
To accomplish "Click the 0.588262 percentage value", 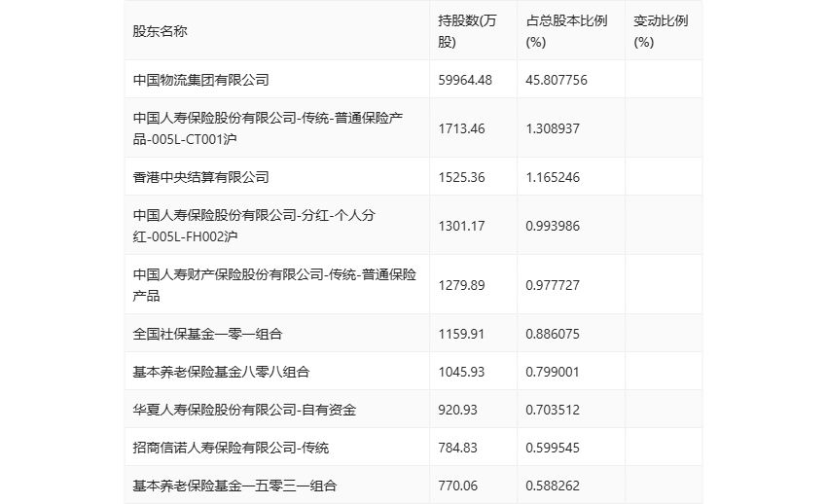I will point(553,486).
